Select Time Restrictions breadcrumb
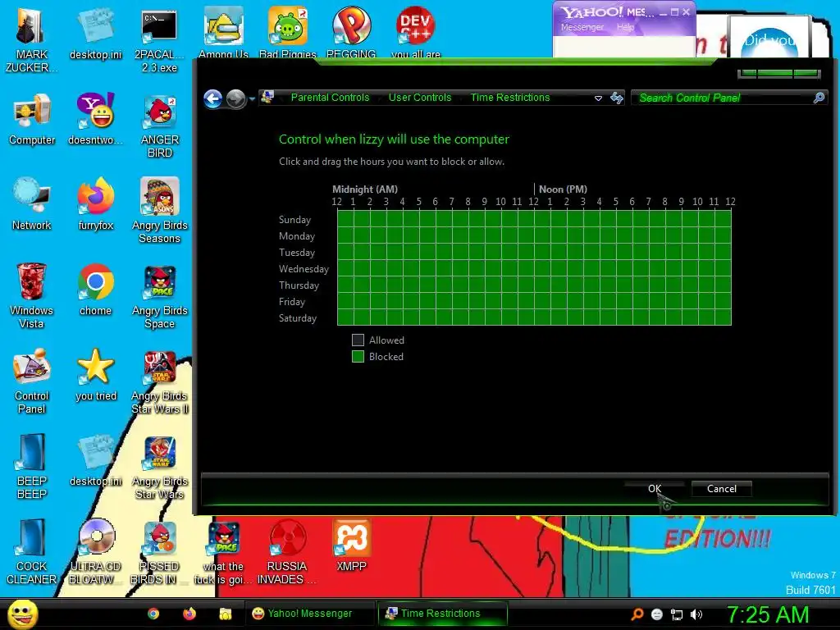Screen dimensions: 840x630 coord(510,98)
